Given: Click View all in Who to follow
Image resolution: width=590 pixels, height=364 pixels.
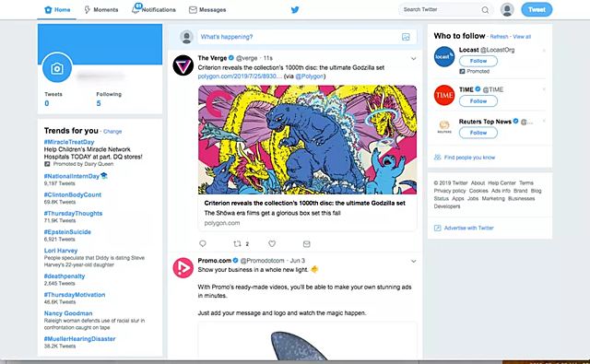Looking at the screenshot, I should 522,37.
